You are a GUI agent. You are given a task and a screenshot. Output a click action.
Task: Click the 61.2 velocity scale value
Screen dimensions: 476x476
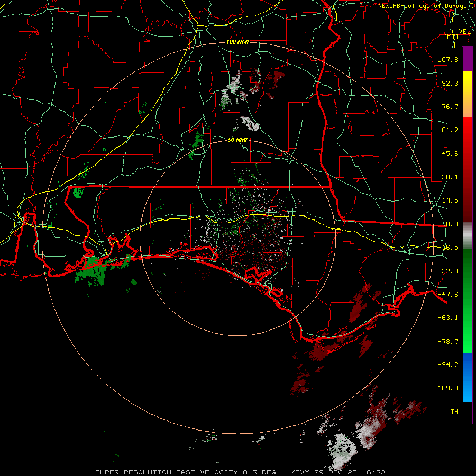pyautogui.click(x=450, y=130)
